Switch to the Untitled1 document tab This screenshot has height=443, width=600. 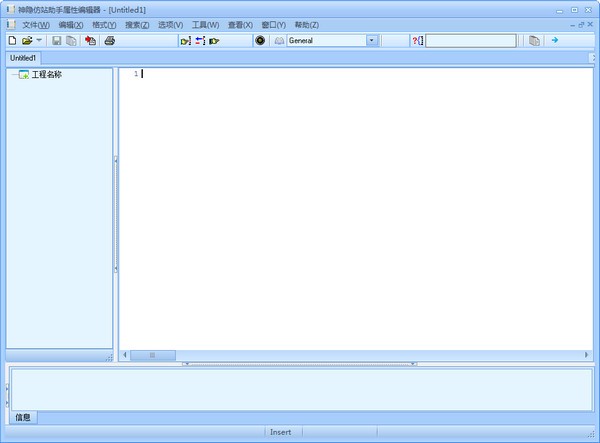coord(23,58)
